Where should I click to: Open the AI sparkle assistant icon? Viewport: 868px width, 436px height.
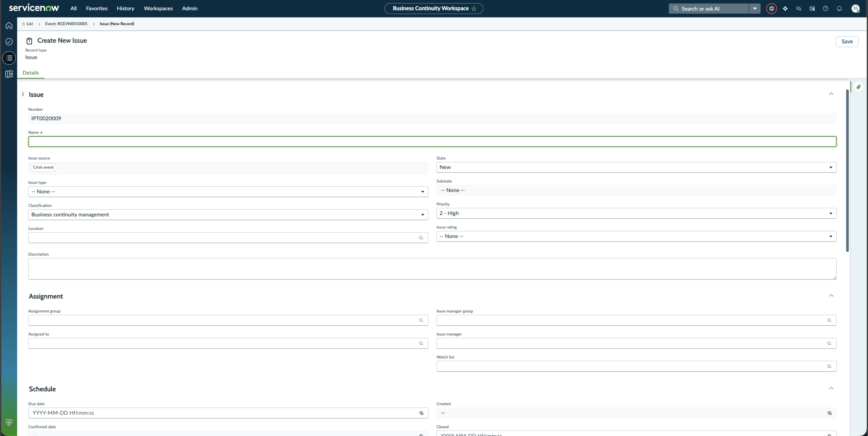point(785,9)
